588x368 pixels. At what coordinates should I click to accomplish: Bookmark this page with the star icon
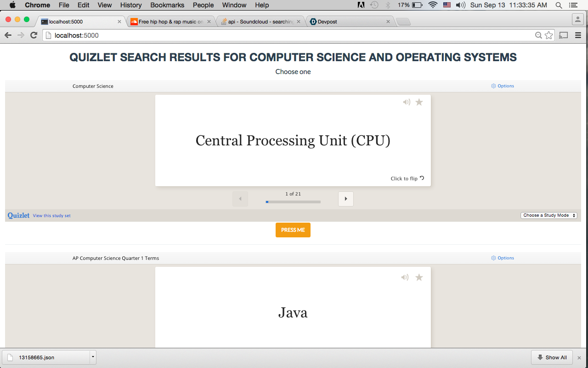[549, 35]
